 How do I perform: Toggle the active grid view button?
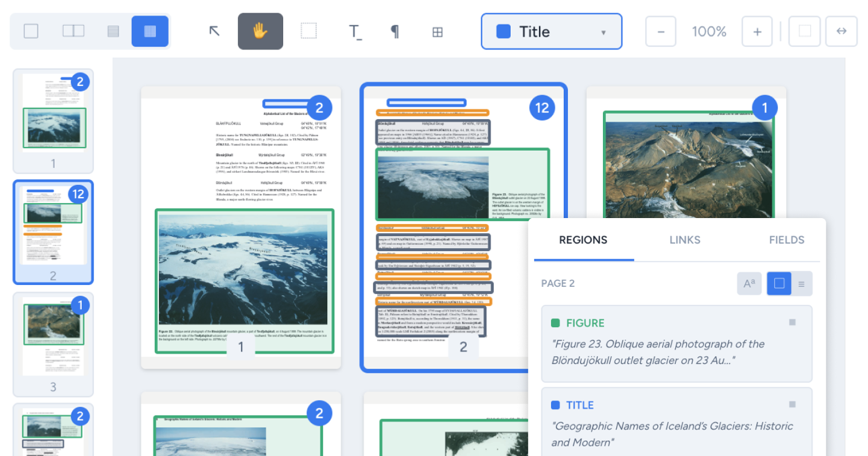[150, 31]
